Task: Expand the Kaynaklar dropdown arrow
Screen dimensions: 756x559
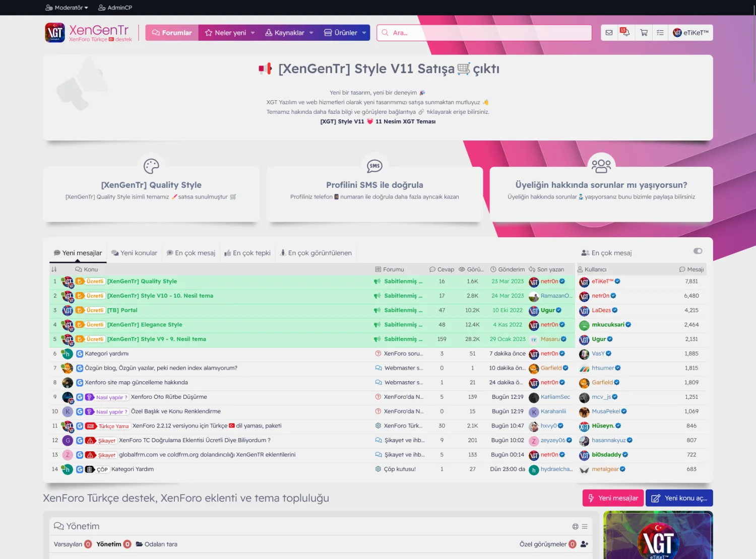Action: click(x=311, y=33)
